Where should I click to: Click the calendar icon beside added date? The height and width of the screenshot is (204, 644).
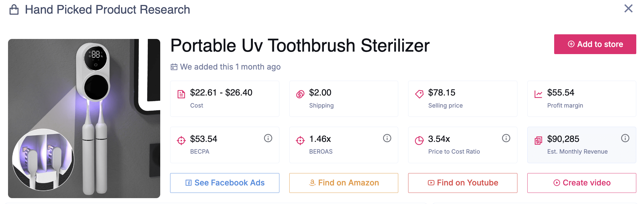pos(174,67)
